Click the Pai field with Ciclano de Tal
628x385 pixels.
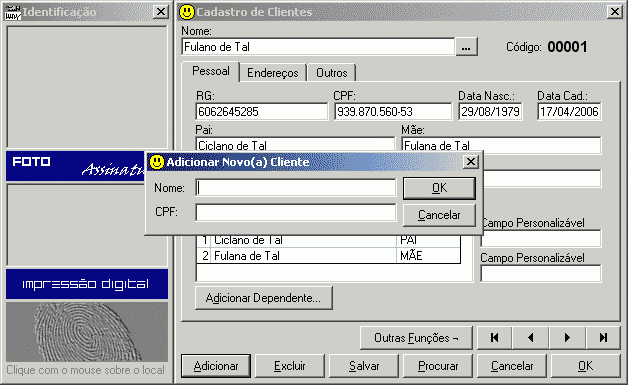pos(295,144)
